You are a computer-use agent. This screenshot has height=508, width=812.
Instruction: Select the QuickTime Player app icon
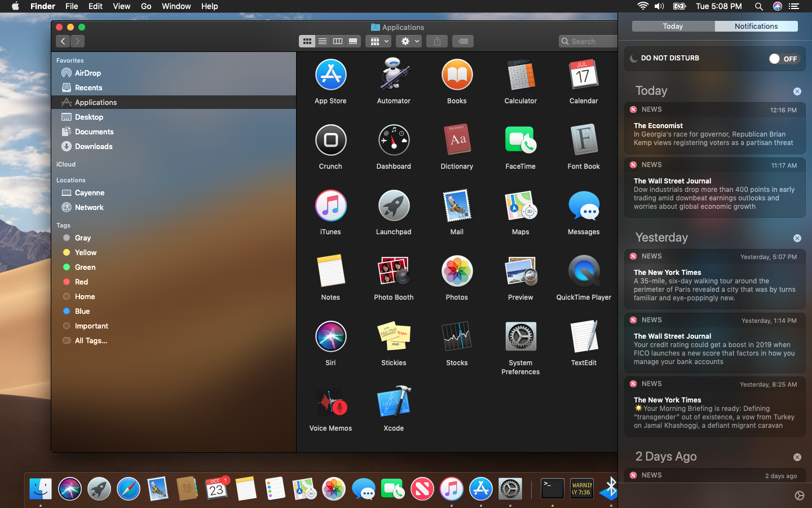click(x=584, y=271)
